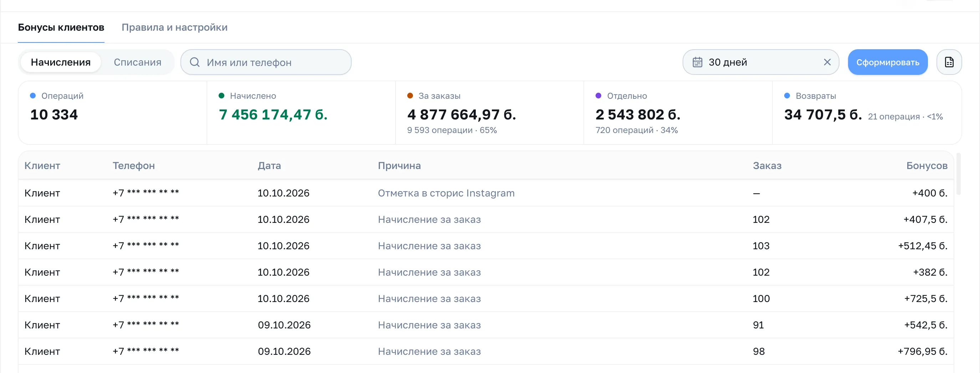Click the Дата column header
Image resolution: width=980 pixels, height=373 pixels.
click(269, 165)
